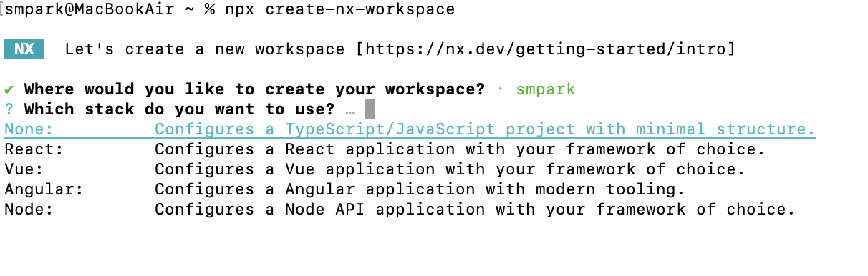Screen dimensions: 868x276
Task: Select the "None:" stack option
Action: coord(410,129)
